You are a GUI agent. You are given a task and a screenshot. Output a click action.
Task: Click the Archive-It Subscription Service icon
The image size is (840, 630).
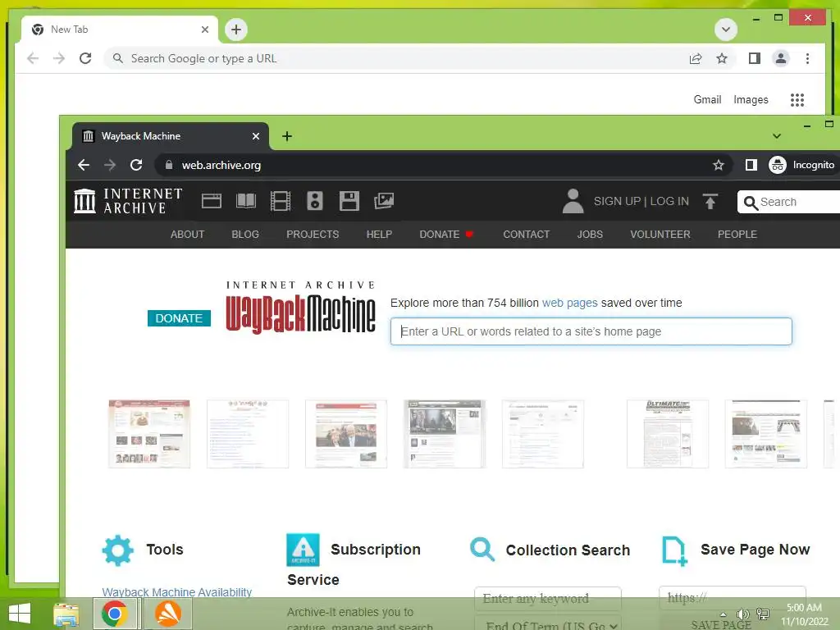point(303,550)
